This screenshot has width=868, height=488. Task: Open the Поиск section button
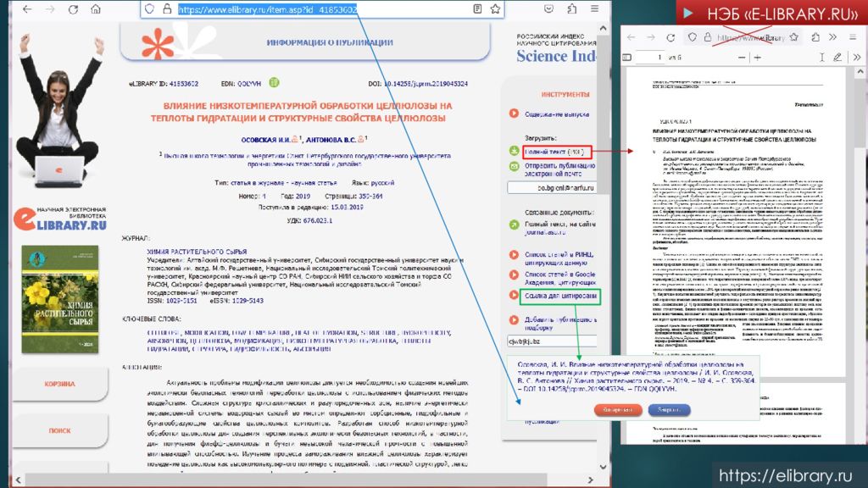tap(60, 430)
